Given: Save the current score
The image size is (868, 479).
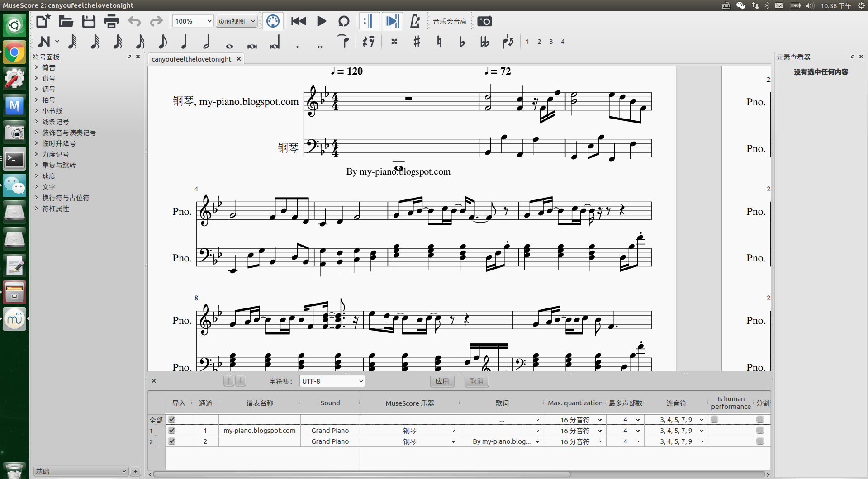Looking at the screenshot, I should 89,21.
